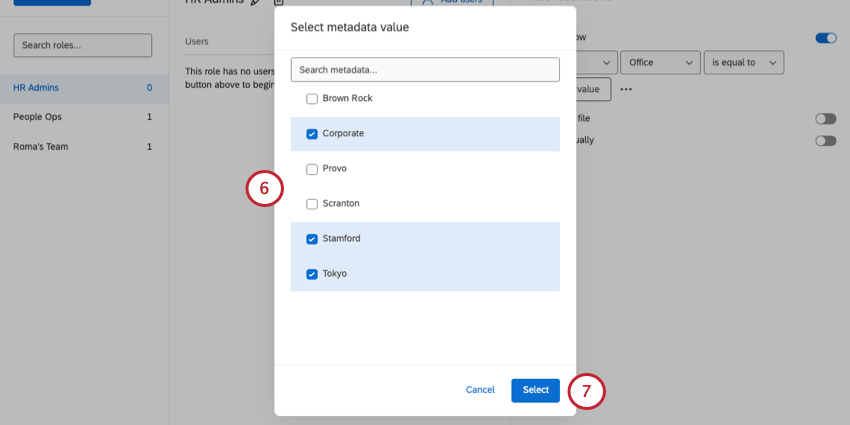The width and height of the screenshot is (850, 425).
Task: Click the Provo label text
Action: pos(334,169)
